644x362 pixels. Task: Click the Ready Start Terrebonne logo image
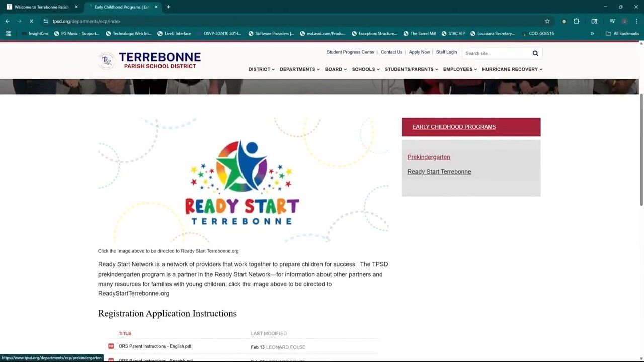[x=243, y=180]
